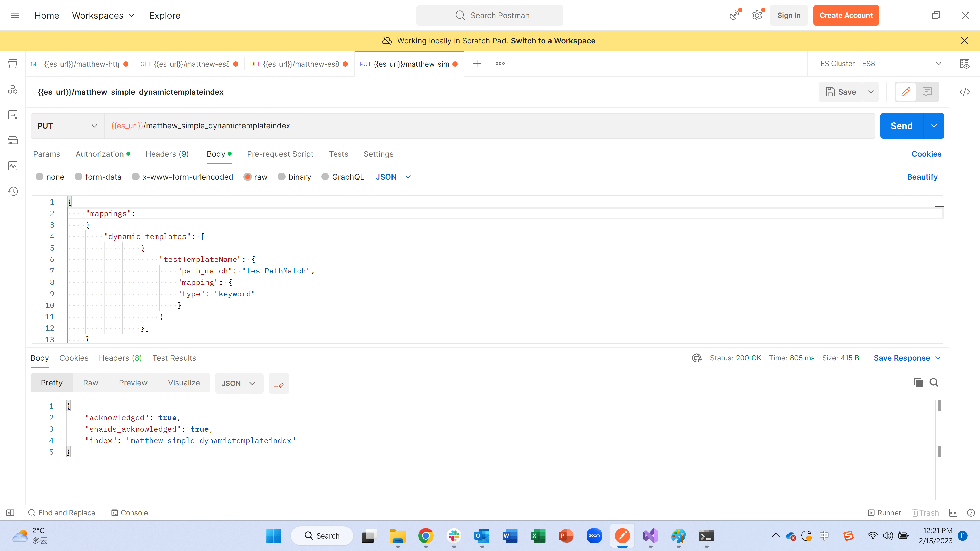The height and width of the screenshot is (551, 980).
Task: Click the edit pencil icon
Action: 906,92
